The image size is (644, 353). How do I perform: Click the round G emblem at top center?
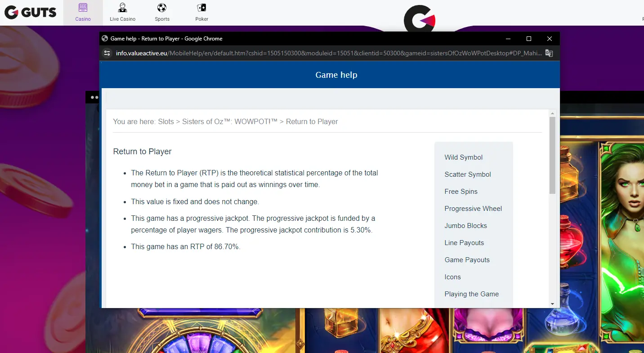pos(419,19)
